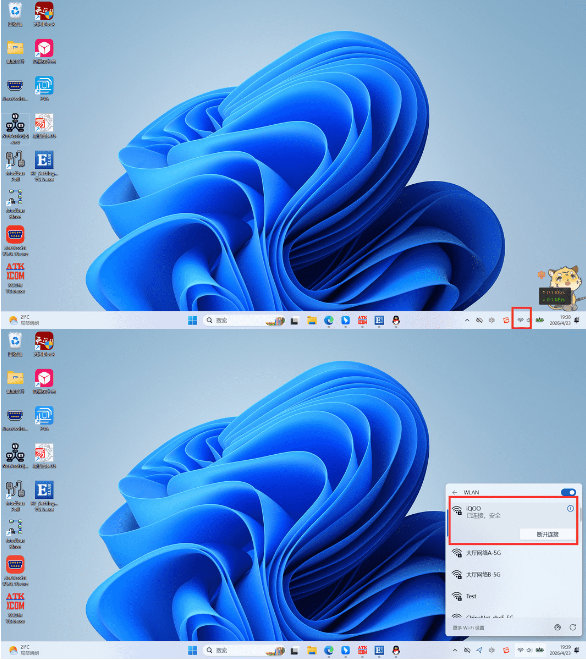Click the cartoon cat network speed widget
This screenshot has height=660, width=586.
(x=560, y=285)
